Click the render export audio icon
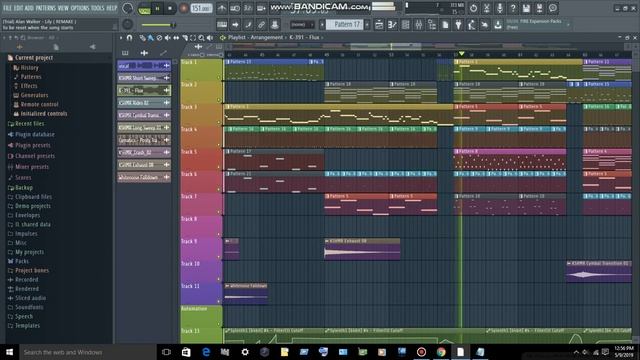 pos(539,8)
